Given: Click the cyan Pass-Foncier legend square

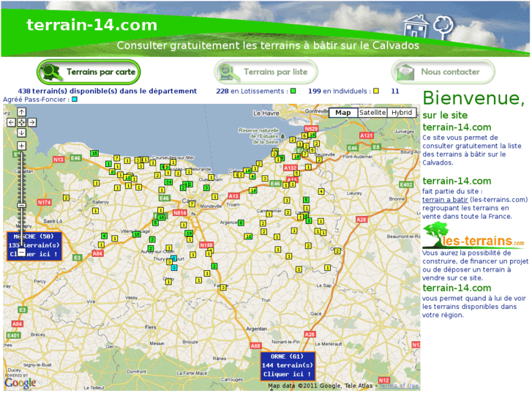Looking at the screenshot, I should coord(75,100).
